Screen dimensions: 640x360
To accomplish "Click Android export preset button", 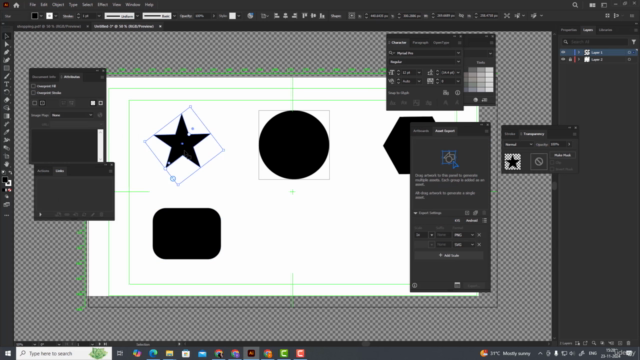I will coord(471,221).
